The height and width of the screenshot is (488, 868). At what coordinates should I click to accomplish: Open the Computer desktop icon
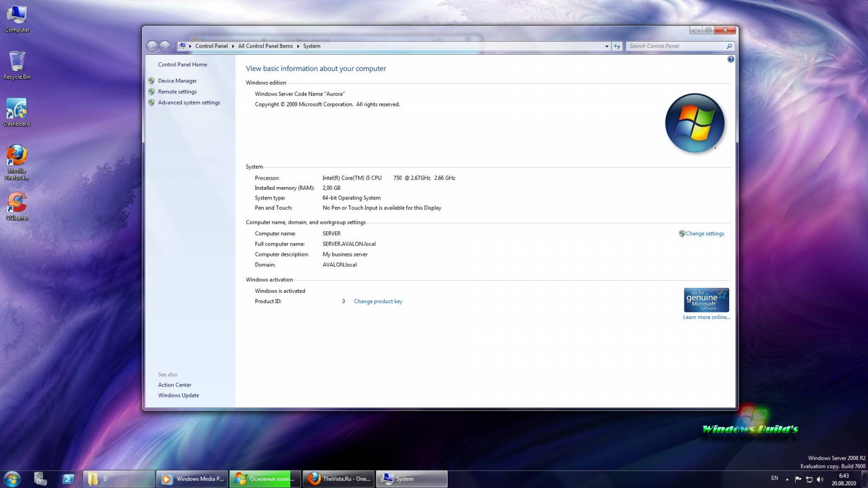click(x=17, y=18)
